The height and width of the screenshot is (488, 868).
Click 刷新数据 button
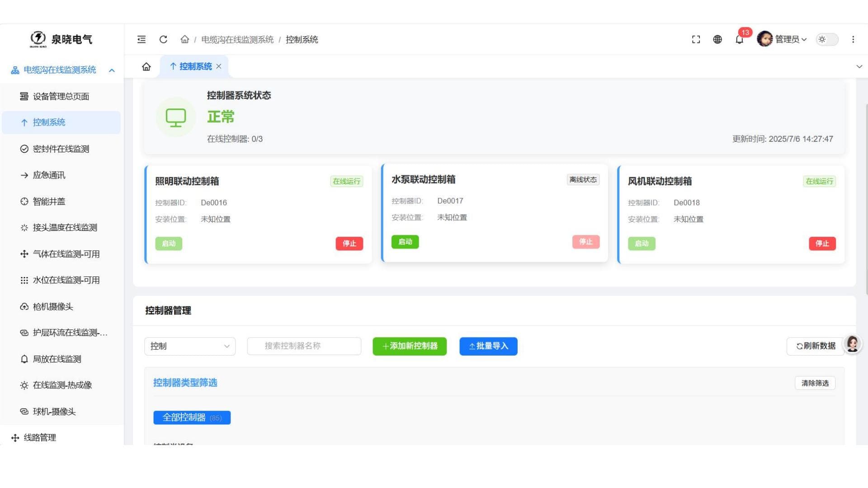pyautogui.click(x=816, y=346)
